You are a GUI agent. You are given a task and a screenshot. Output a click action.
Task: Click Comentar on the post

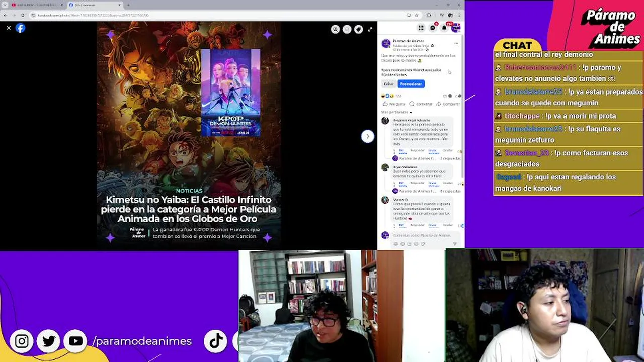tap(421, 104)
